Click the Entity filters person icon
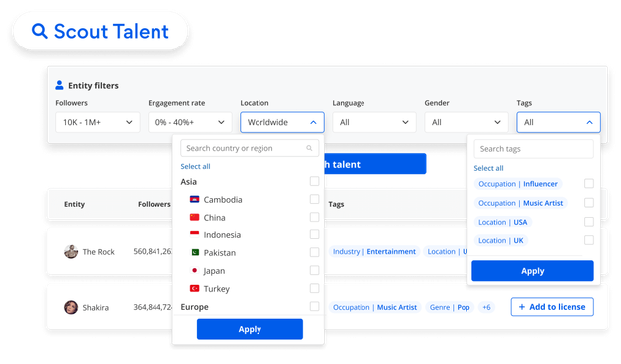This screenshot has width=621, height=364. click(x=59, y=85)
